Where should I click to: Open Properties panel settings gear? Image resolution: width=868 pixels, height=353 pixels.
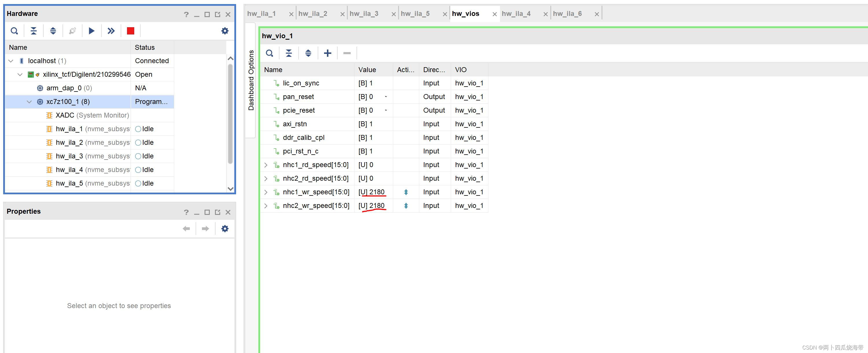pyautogui.click(x=225, y=228)
